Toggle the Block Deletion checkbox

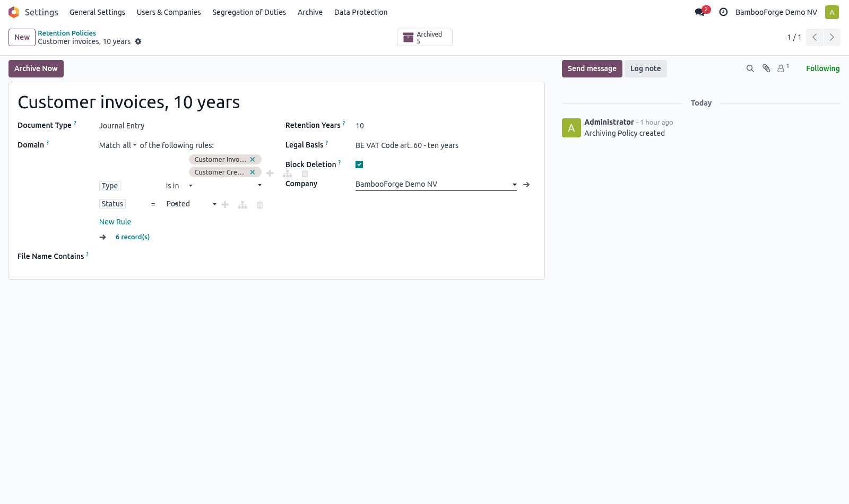(359, 164)
